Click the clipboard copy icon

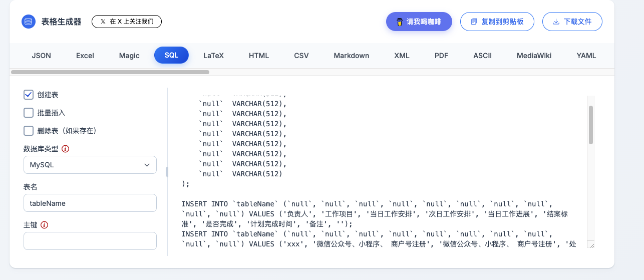pyautogui.click(x=474, y=22)
